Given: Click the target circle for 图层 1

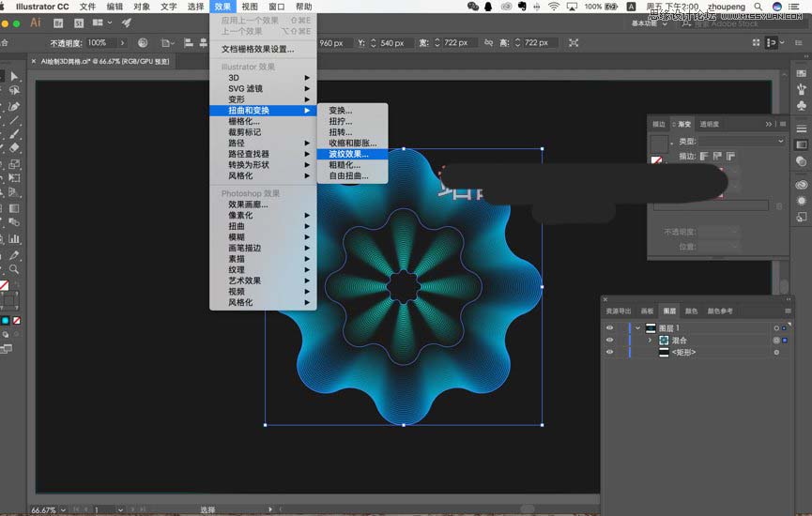Looking at the screenshot, I should coord(776,328).
